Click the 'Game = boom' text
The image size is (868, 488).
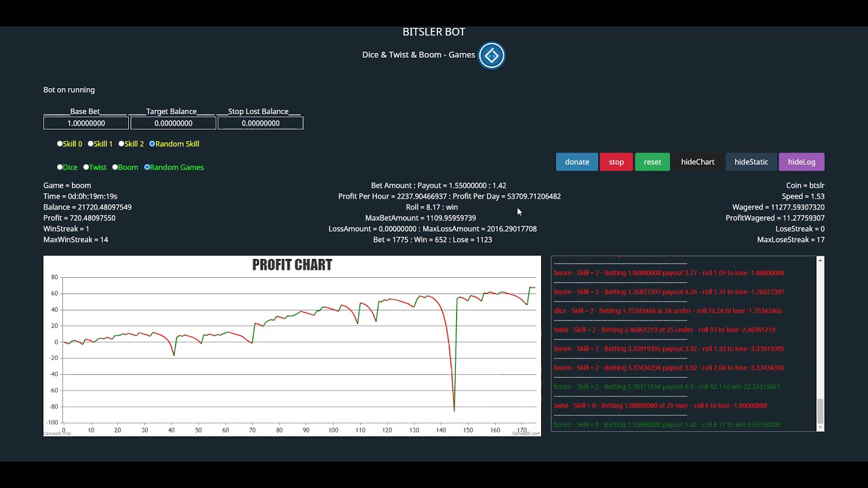tap(67, 185)
